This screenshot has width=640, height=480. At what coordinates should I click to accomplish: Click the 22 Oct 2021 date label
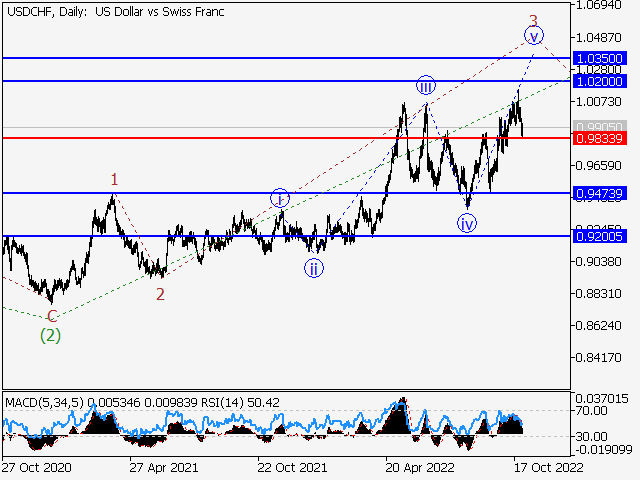tap(292, 467)
